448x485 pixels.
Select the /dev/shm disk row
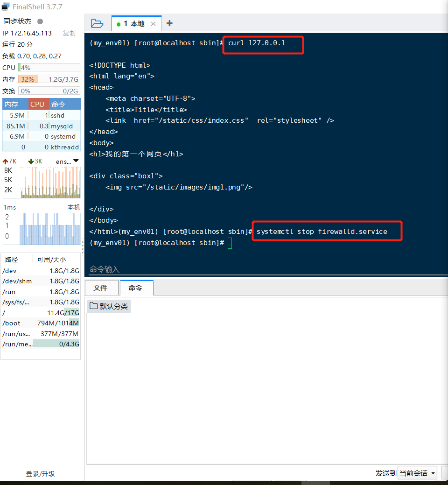tap(41, 281)
